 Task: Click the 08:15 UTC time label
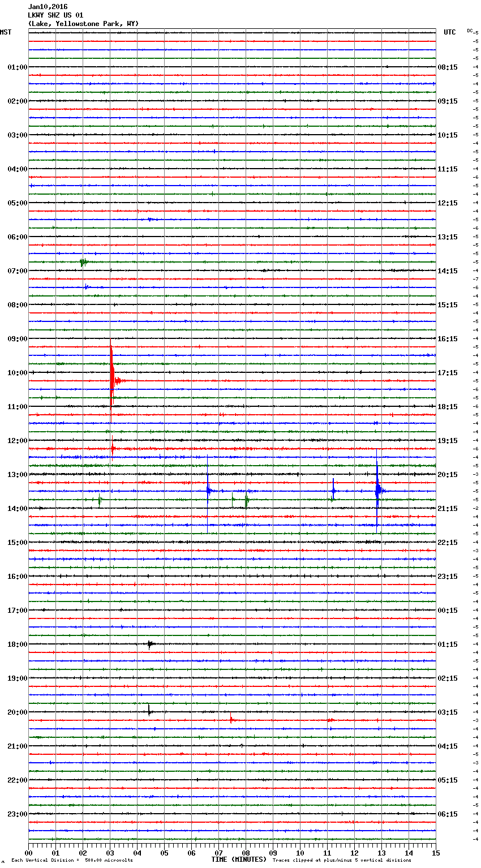(x=448, y=67)
